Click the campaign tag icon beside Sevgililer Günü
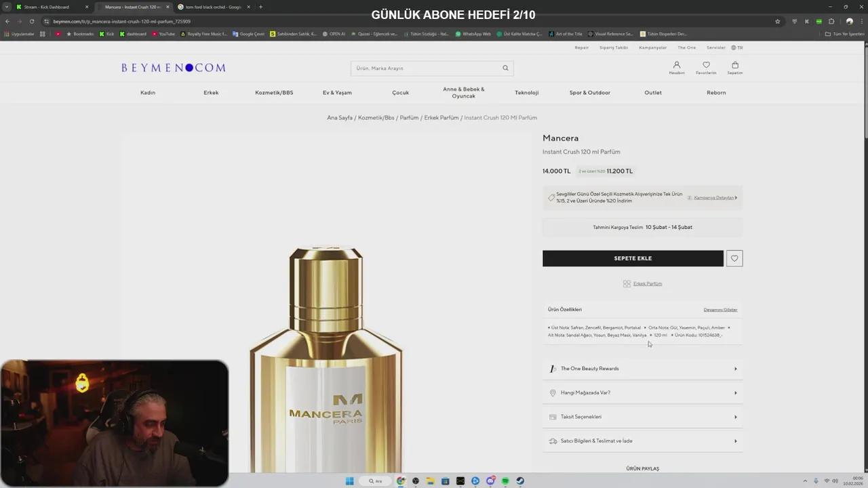Image resolution: width=868 pixels, height=488 pixels. pos(551,197)
